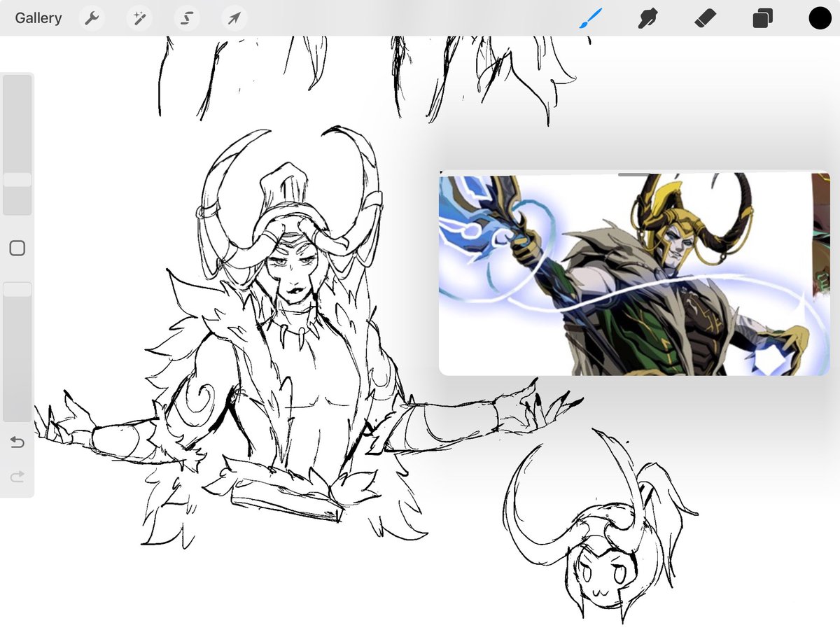Select the Brush tool
Screen dimensions: 840x630
coord(591,18)
